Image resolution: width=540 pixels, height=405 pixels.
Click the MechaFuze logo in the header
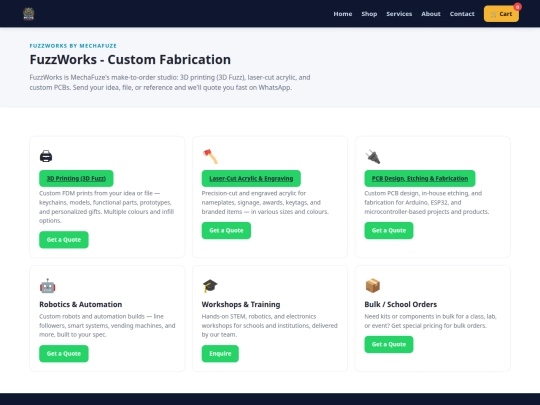(29, 14)
